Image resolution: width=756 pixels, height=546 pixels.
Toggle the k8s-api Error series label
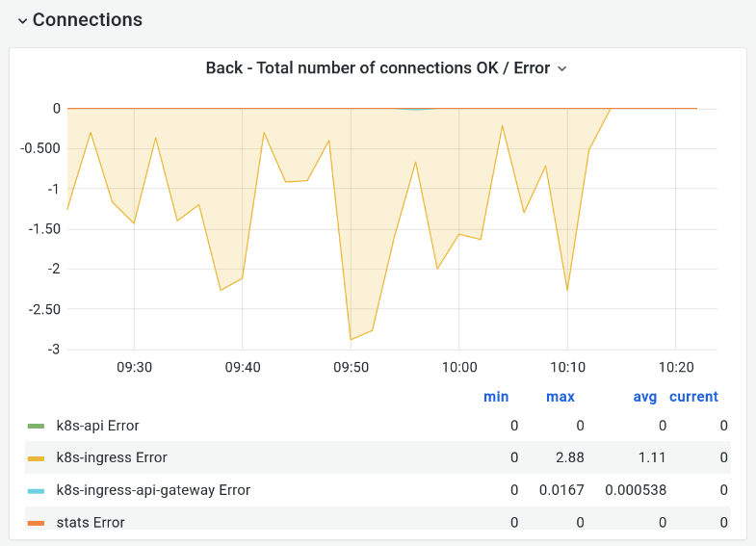click(x=97, y=426)
